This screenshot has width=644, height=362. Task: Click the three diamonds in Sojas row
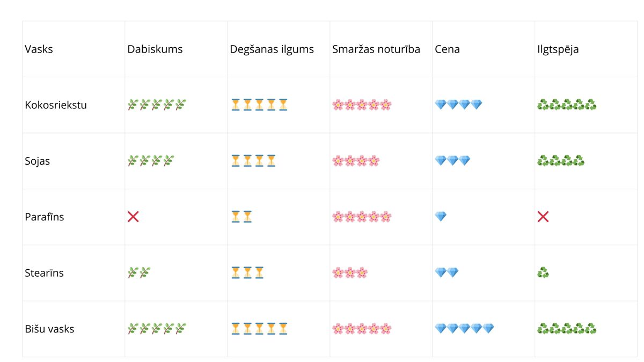(452, 161)
